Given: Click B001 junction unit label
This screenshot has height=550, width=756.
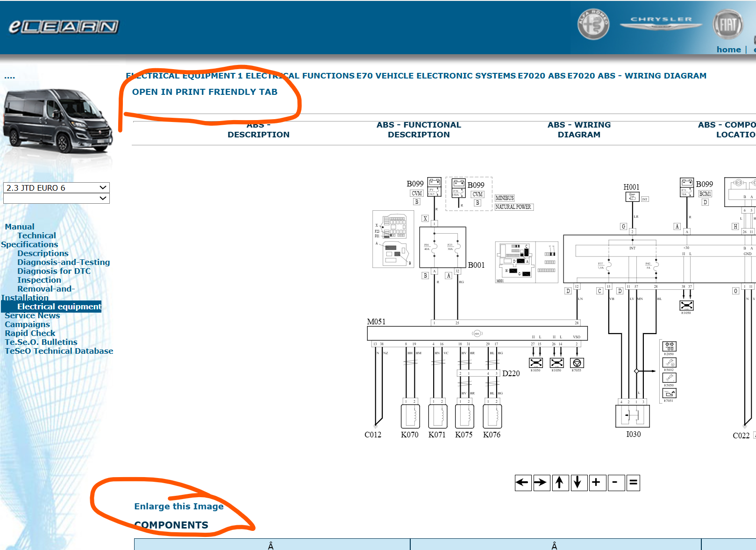Looking at the screenshot, I should click(x=477, y=265).
